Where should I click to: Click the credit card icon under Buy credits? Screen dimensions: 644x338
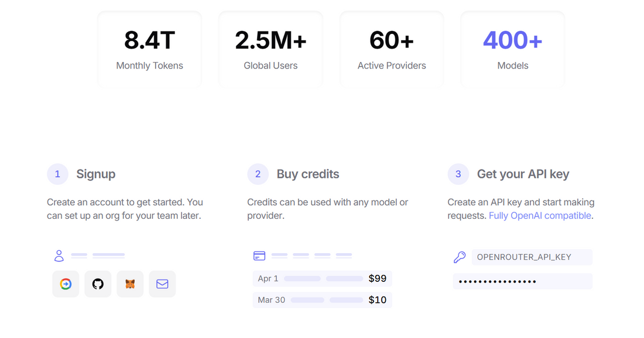tap(259, 256)
